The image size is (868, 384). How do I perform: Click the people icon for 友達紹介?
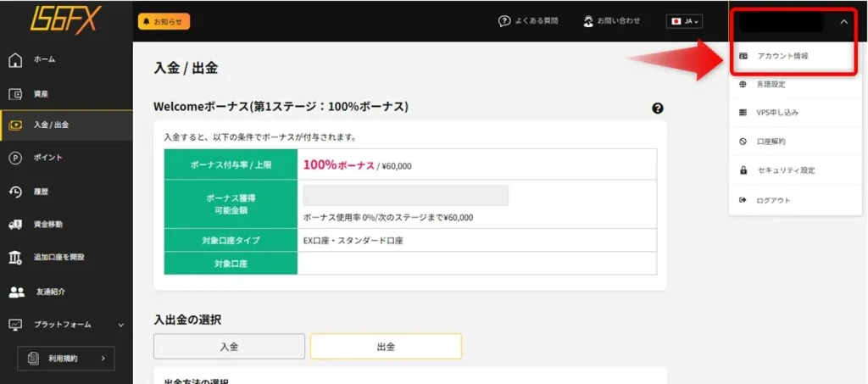tap(17, 292)
